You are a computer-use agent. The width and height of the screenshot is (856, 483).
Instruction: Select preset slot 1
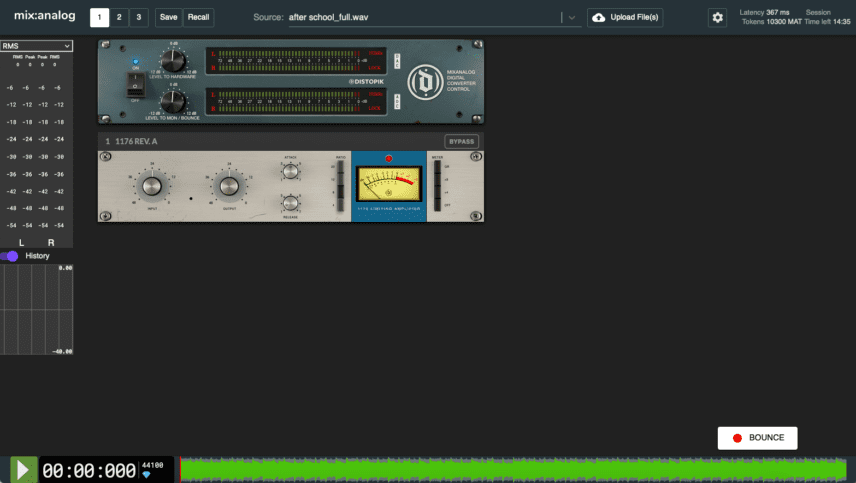[x=99, y=17]
